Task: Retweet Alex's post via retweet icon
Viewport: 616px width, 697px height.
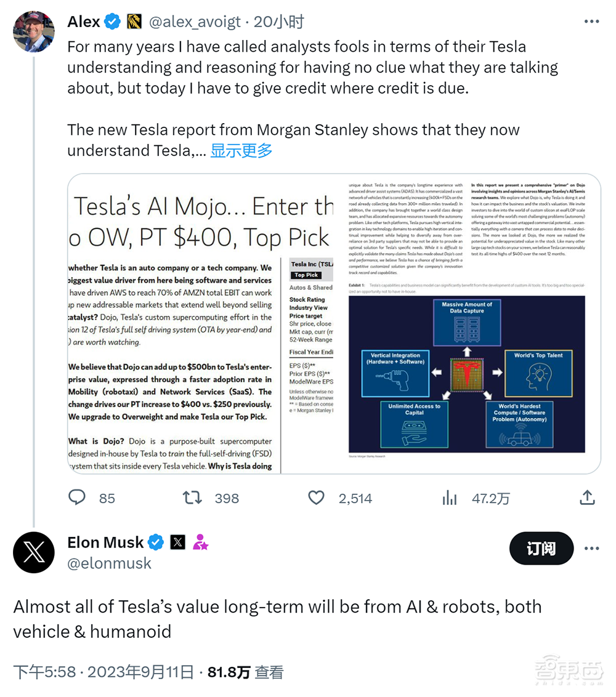Action: coord(192,498)
